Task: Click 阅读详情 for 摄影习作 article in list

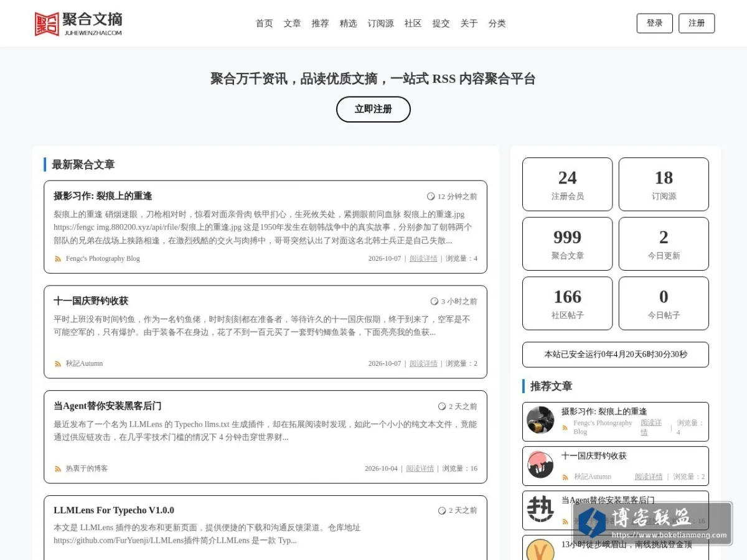Action: tap(423, 259)
